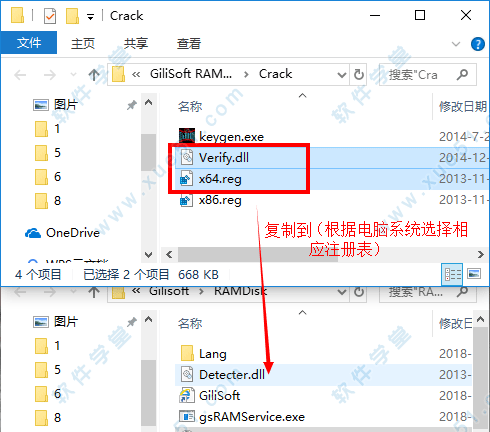
Task: Switch to the 查看 ribbon tab
Action: pyautogui.click(x=189, y=44)
